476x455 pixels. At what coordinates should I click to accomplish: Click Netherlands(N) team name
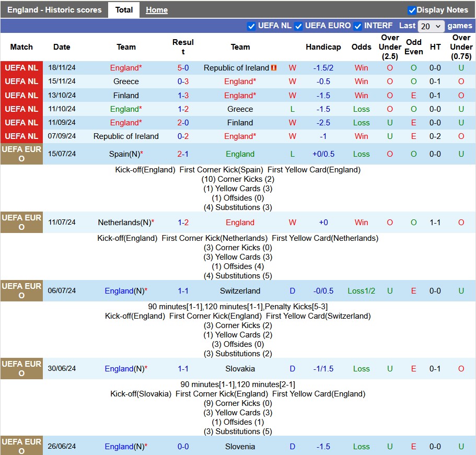[124, 223]
